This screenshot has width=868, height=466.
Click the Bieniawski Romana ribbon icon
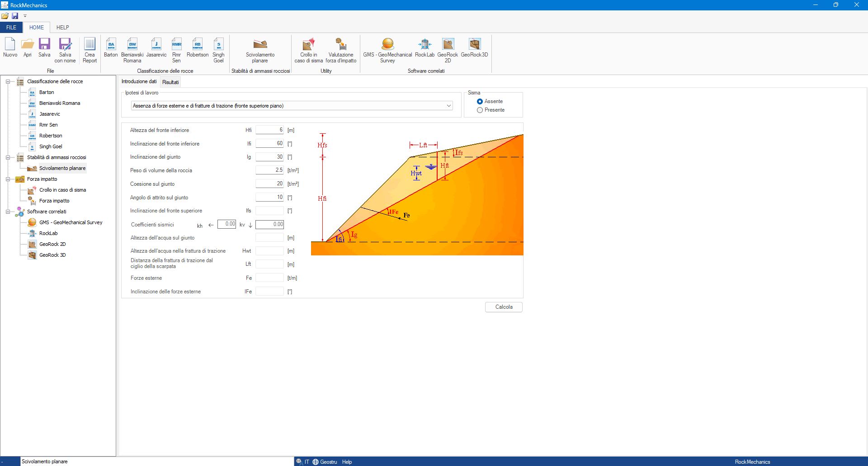point(132,48)
